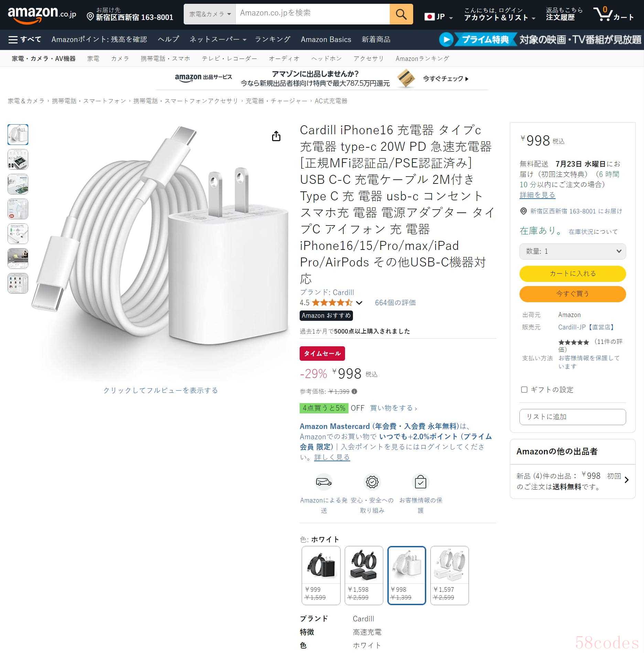Select the white two-pack color option
The image size is (644, 653).
point(449,575)
